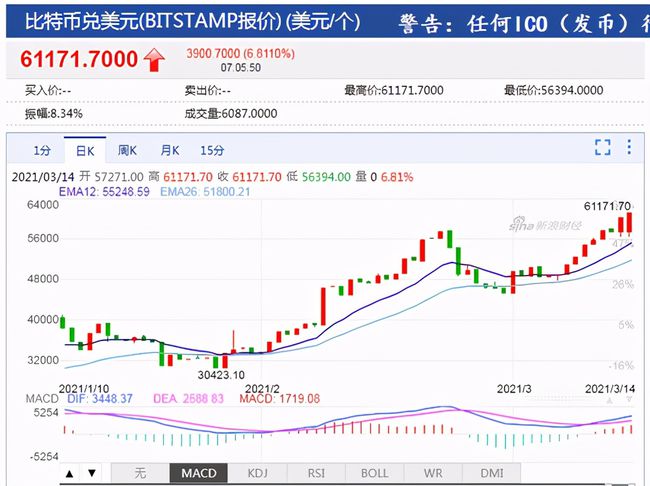Click the 64000 price axis label

43,205
